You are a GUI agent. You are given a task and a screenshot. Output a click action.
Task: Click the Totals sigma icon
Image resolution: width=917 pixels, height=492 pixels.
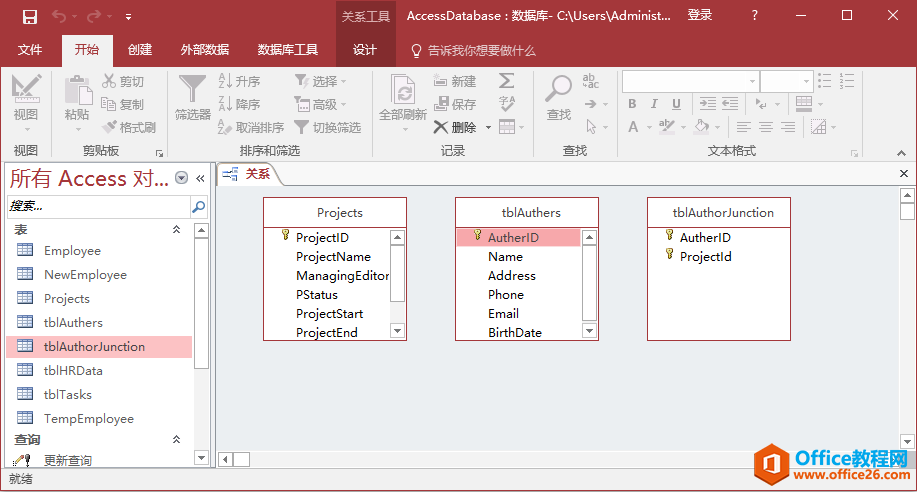pos(507,81)
